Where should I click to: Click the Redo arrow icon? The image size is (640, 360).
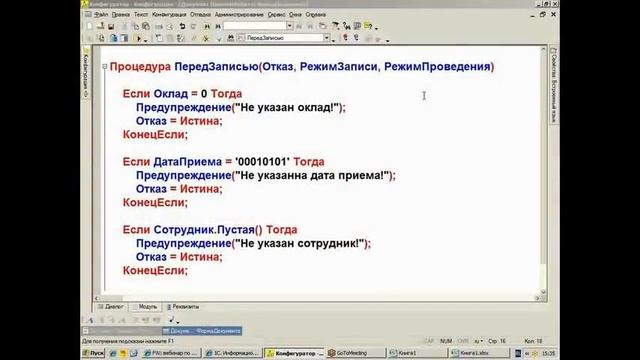[x=193, y=26]
